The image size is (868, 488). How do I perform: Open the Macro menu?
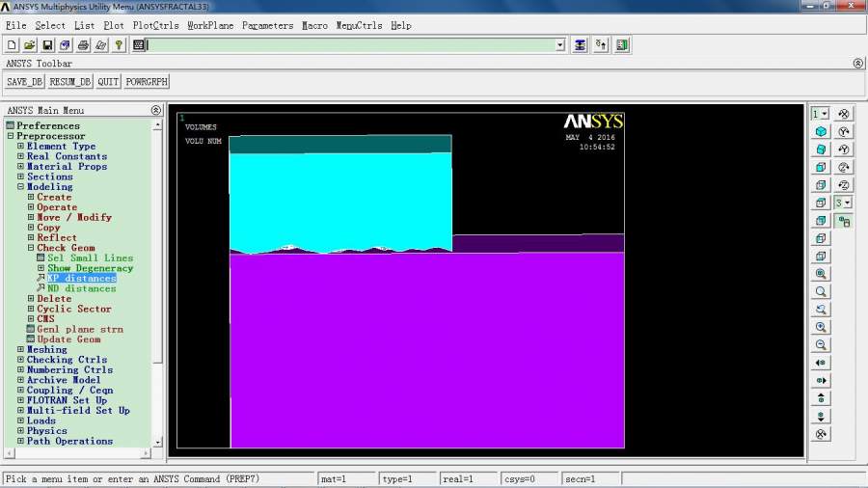point(314,25)
